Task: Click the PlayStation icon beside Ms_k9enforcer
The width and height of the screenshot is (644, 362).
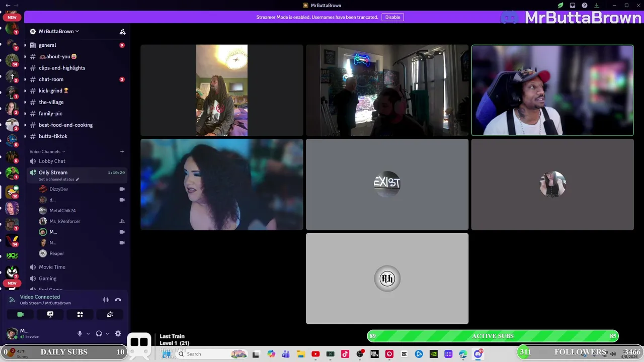Action: [x=122, y=221]
